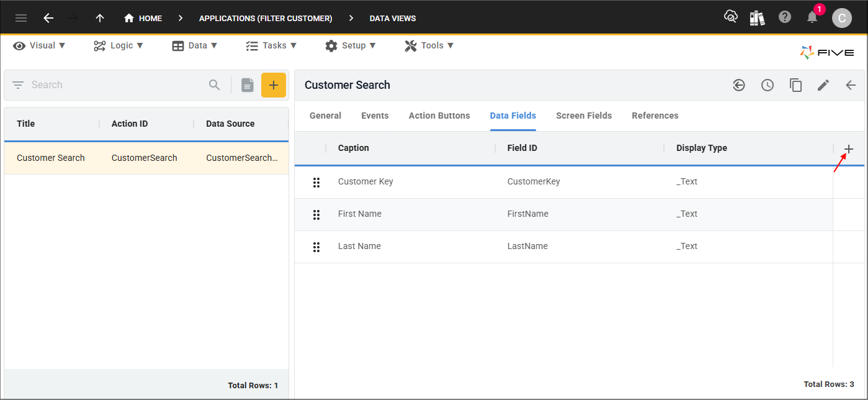Click the copy duplicate icon
This screenshot has width=868, height=400.
pos(796,85)
